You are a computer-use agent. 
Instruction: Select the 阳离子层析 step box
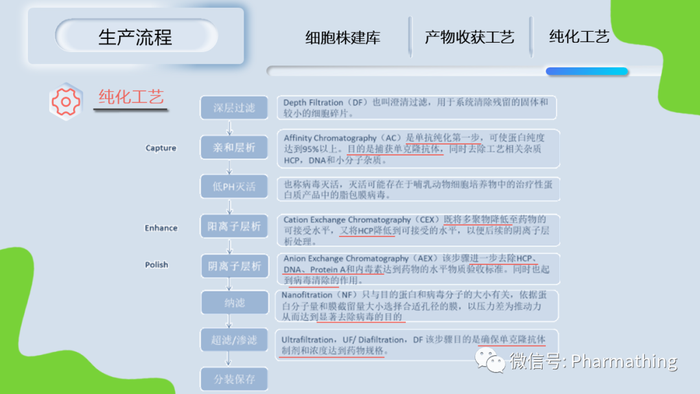point(234,226)
